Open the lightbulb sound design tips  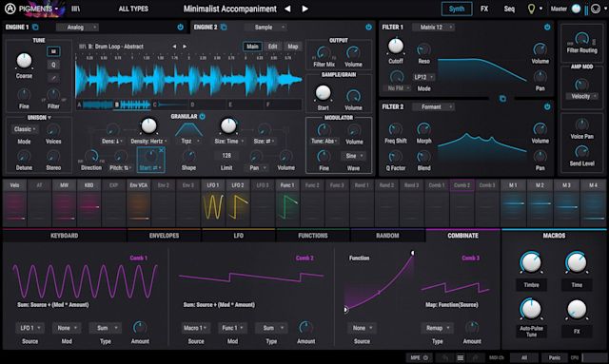[531, 9]
